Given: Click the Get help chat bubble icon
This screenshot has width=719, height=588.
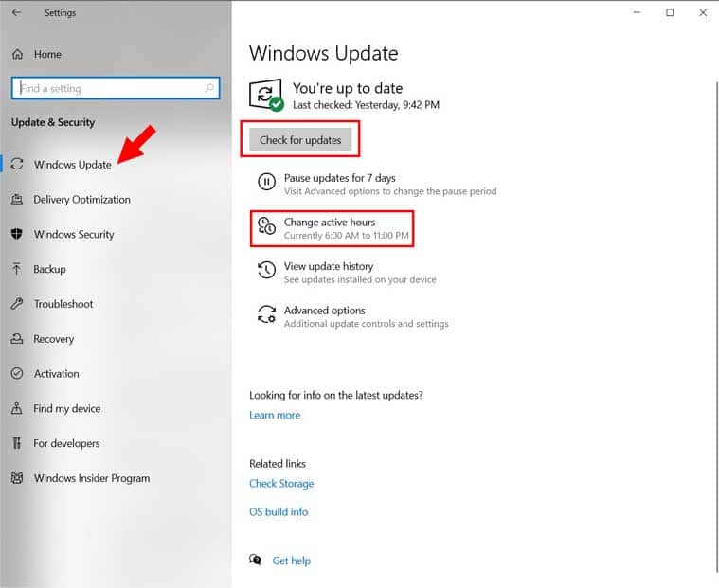Looking at the screenshot, I should pos(256,560).
